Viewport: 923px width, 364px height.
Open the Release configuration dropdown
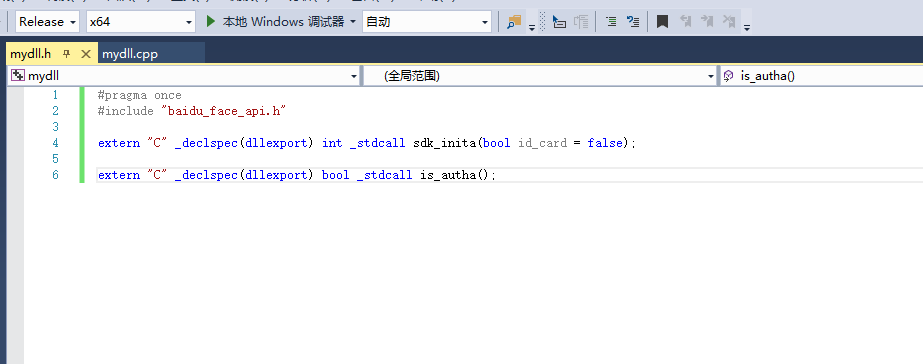pyautogui.click(x=47, y=22)
